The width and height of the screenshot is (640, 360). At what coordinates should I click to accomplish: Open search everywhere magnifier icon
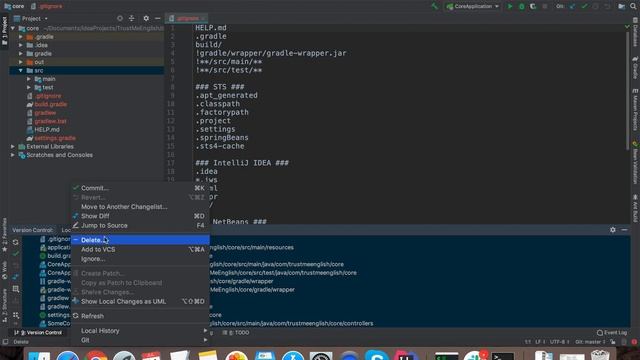click(x=633, y=6)
